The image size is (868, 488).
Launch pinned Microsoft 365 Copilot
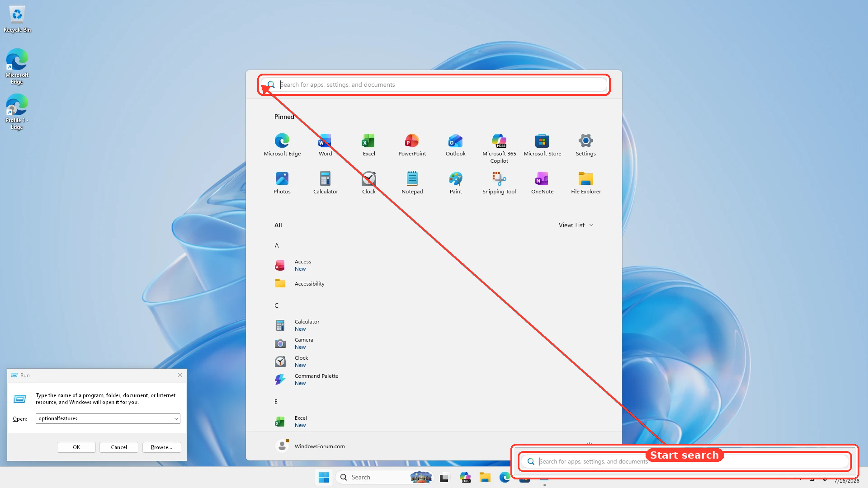499,149
